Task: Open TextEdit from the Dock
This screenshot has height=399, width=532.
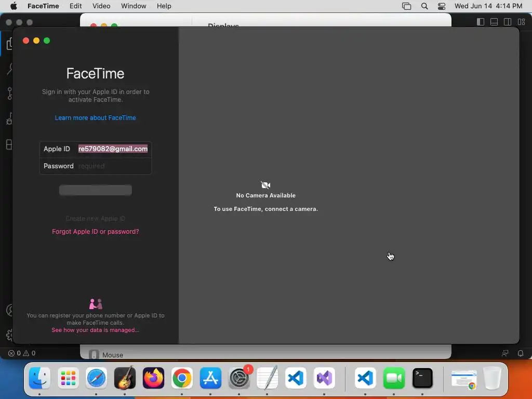Action: pyautogui.click(x=267, y=378)
